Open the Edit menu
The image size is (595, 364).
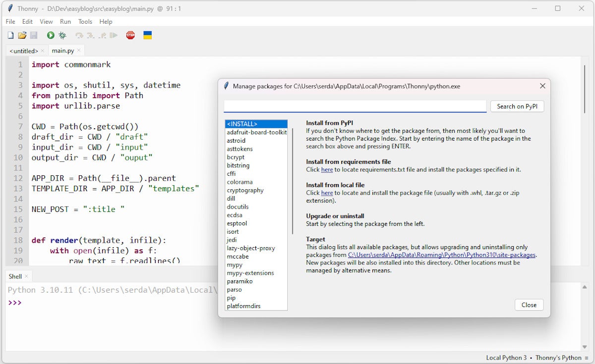[x=27, y=22]
